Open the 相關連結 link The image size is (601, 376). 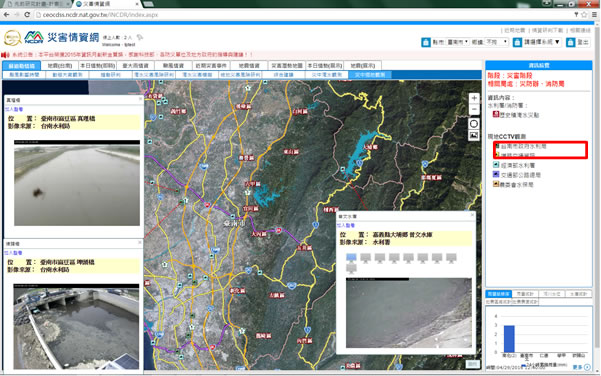point(580,30)
